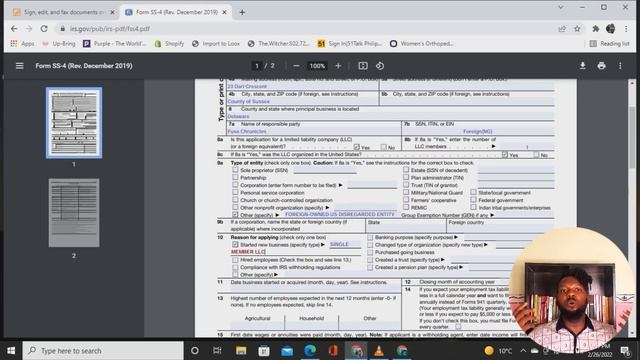640x360 pixels.
Task: Print the PDF document
Action: (x=601, y=66)
